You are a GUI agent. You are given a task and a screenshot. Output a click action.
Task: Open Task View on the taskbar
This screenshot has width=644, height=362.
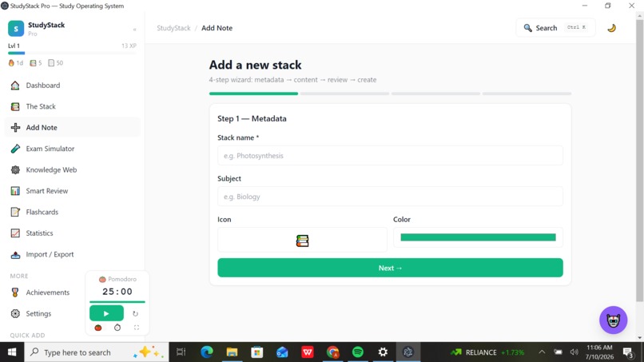pos(181,352)
